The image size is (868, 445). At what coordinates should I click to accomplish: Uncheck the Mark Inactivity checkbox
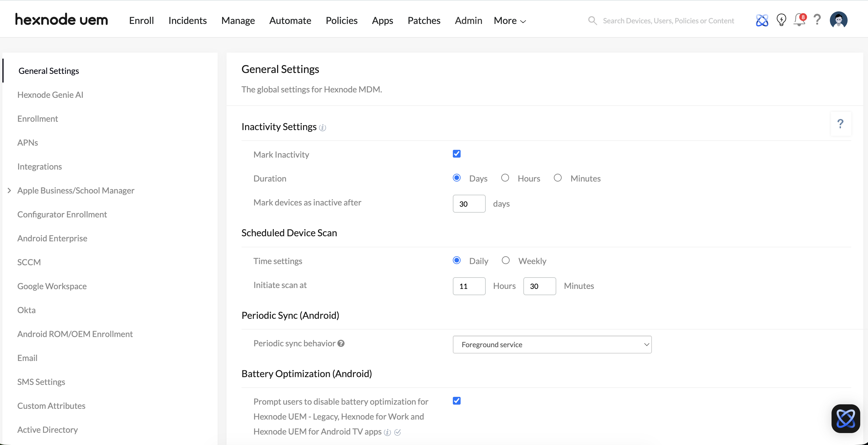457,154
